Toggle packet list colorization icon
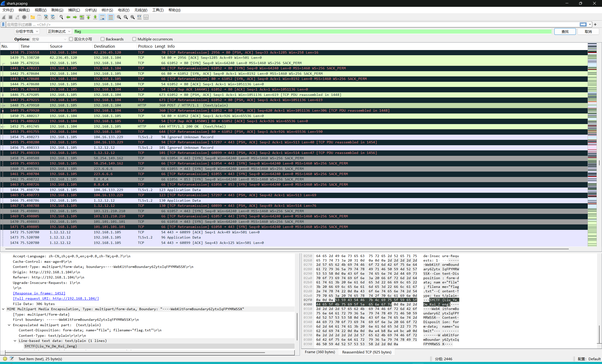Screen dimensions: 602x364 (x=111, y=17)
